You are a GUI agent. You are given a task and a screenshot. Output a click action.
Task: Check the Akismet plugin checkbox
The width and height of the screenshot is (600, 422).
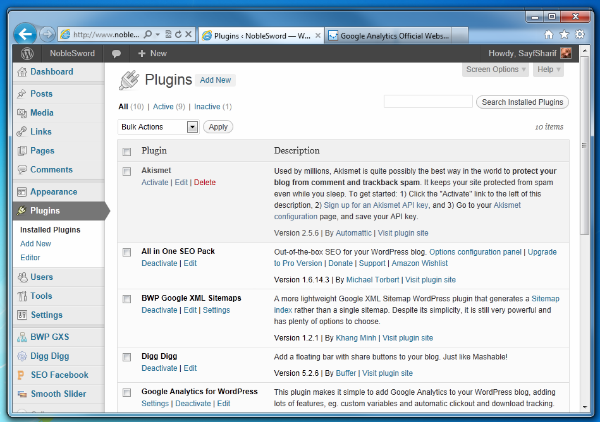(x=127, y=171)
